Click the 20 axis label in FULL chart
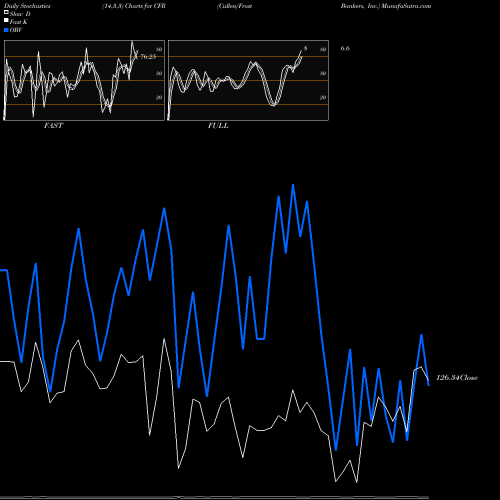The image size is (500, 500). (x=323, y=97)
